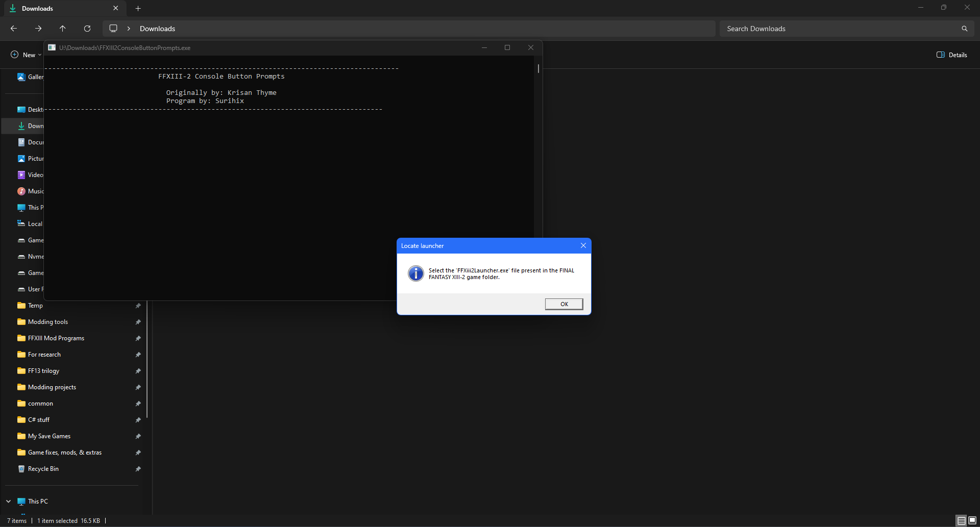Click the pin icon beside For research

(x=138, y=355)
